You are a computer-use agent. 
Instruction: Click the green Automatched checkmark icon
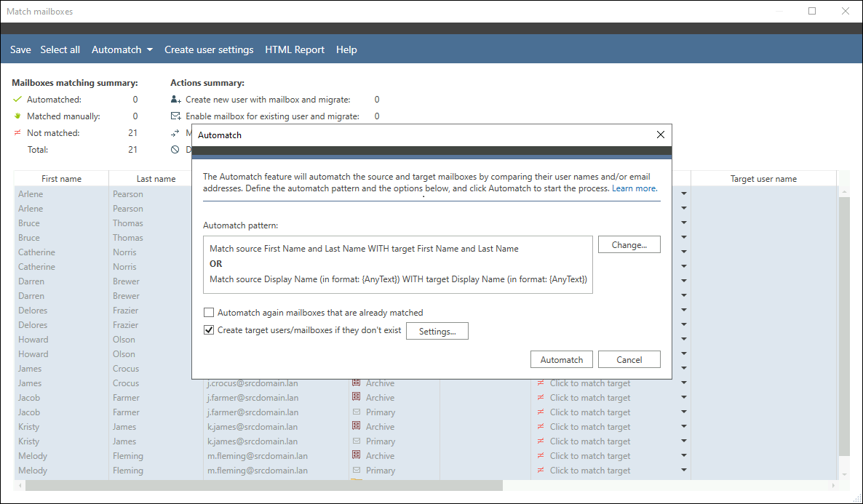point(17,100)
